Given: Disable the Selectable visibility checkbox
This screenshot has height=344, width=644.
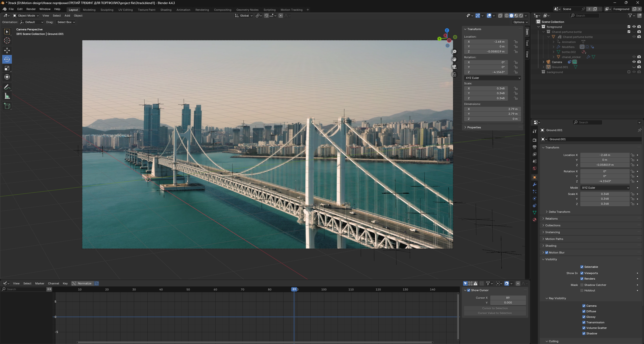Looking at the screenshot, I should click(582, 267).
